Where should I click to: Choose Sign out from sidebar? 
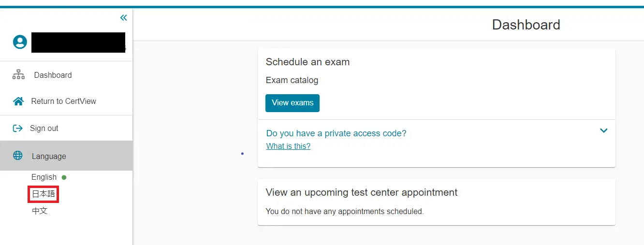pyautogui.click(x=44, y=129)
